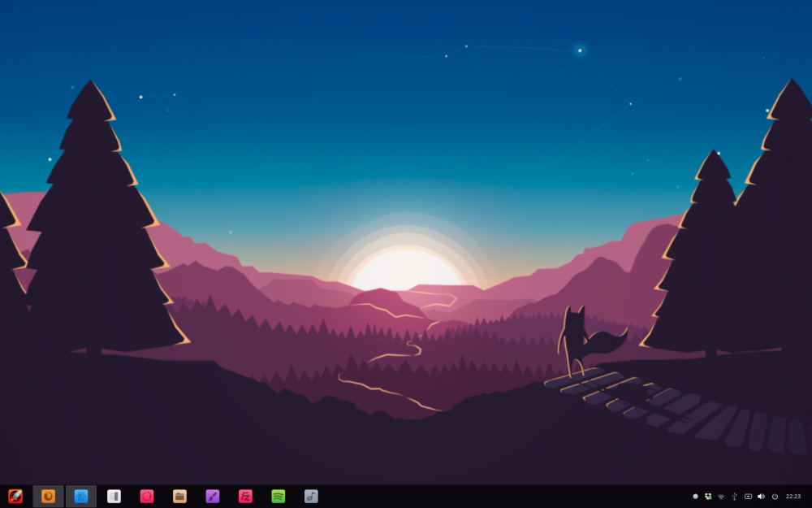Open the gray music note player icon
This screenshot has height=508, width=812.
311,496
